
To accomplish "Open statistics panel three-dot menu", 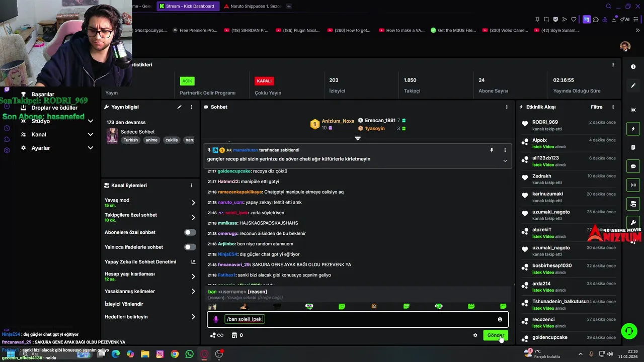I will click(613, 65).
